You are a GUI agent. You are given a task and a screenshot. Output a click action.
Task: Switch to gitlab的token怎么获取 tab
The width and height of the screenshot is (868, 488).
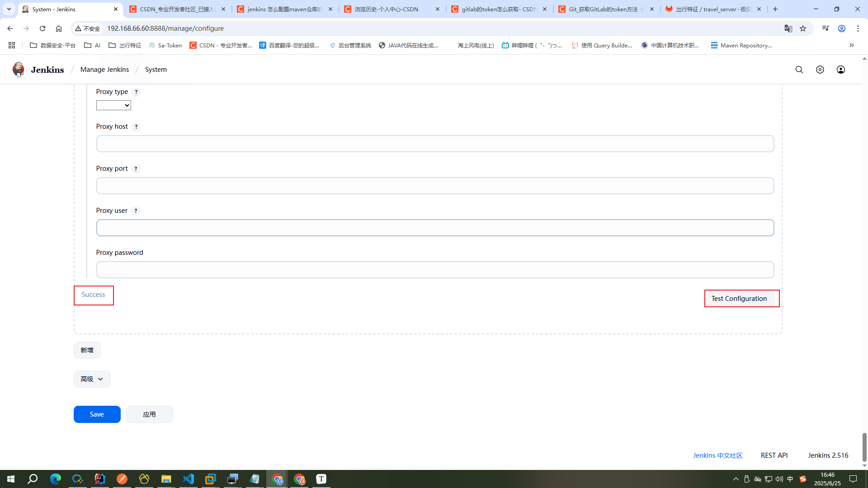498,9
